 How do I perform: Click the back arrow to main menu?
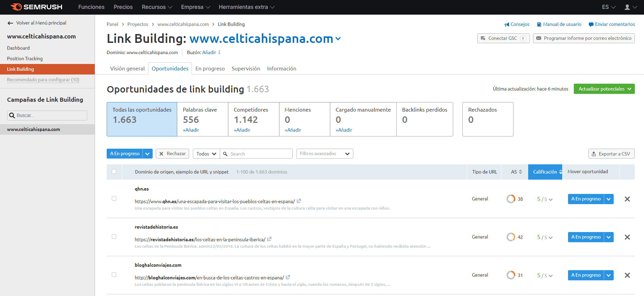tap(10, 23)
